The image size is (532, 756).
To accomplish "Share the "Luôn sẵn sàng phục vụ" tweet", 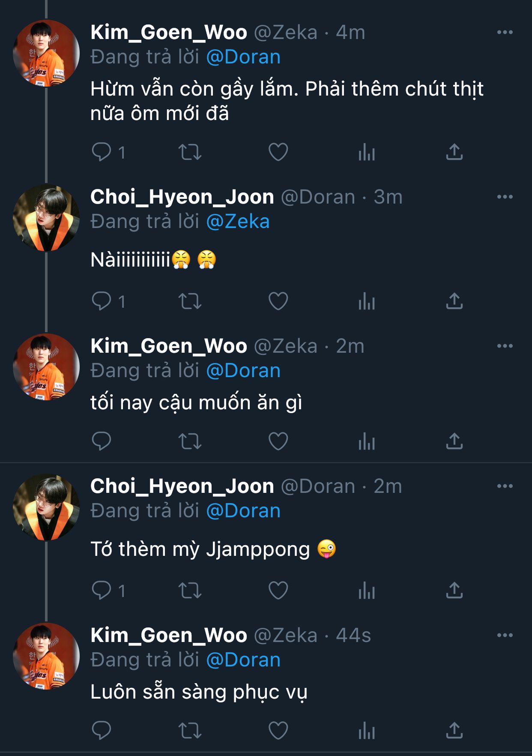I will (454, 730).
